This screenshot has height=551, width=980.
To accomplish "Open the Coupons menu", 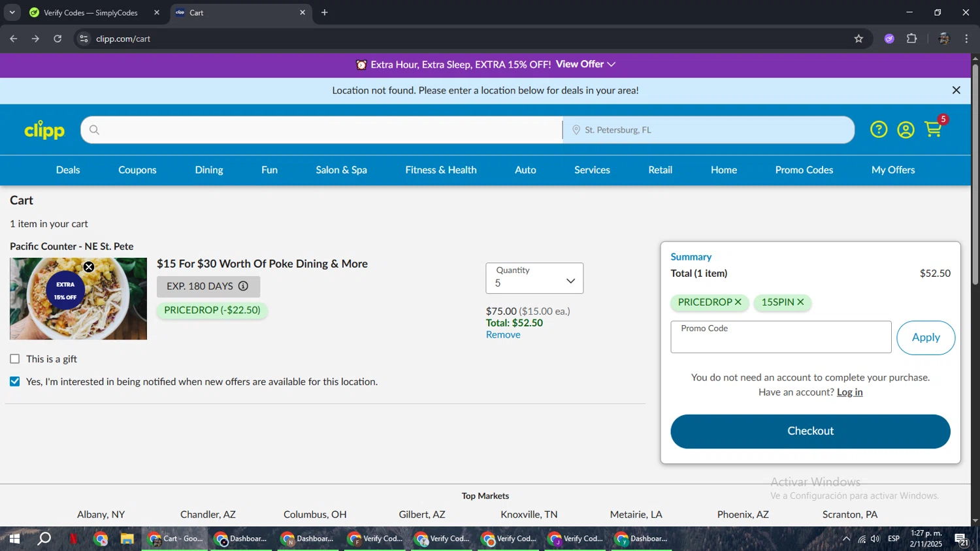I will point(137,170).
